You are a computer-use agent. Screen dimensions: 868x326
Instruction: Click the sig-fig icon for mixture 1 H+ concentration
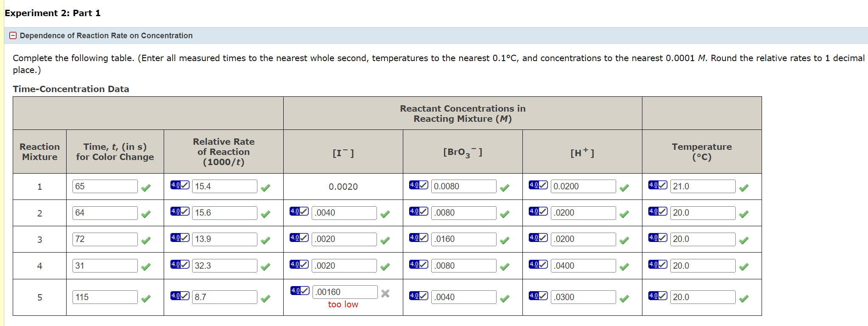click(538, 185)
